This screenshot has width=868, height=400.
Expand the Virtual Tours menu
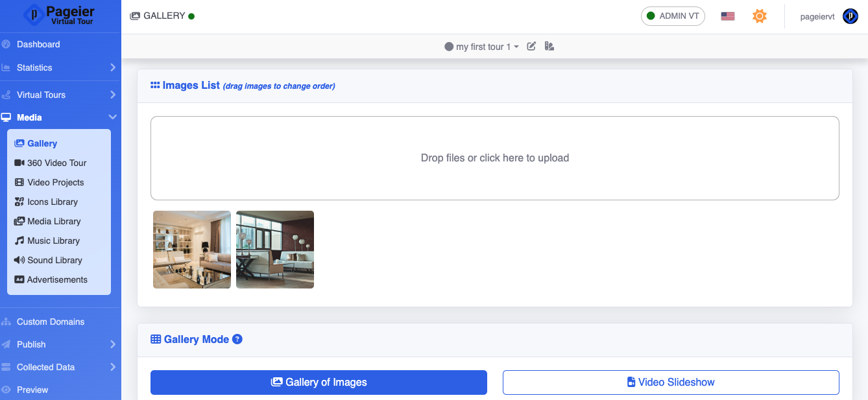click(60, 95)
